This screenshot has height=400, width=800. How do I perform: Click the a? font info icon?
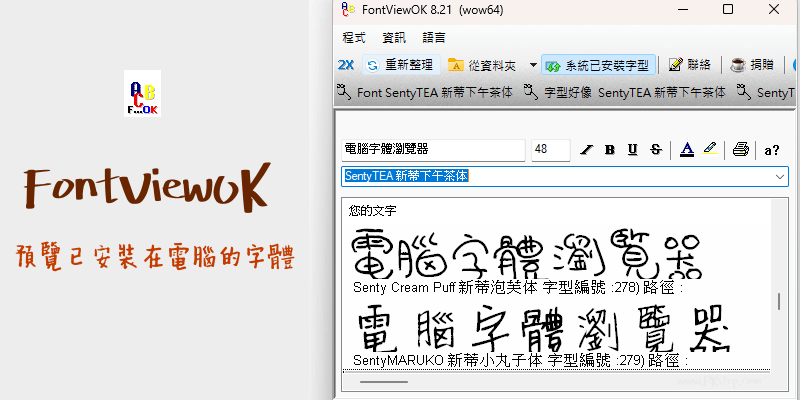point(771,150)
